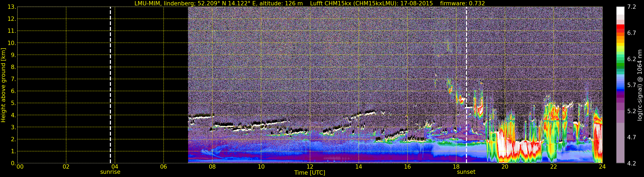
Task: Click the white top segment of the colorbar
Action: [620, 10]
